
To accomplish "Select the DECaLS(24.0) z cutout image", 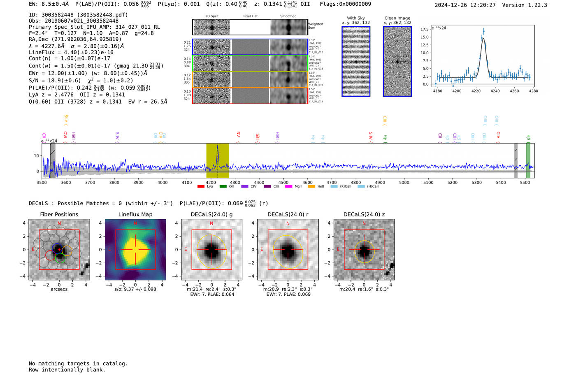I will (x=364, y=250).
